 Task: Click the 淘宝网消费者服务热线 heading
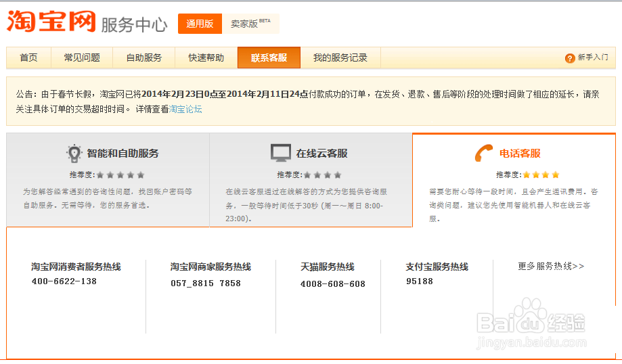point(76,267)
